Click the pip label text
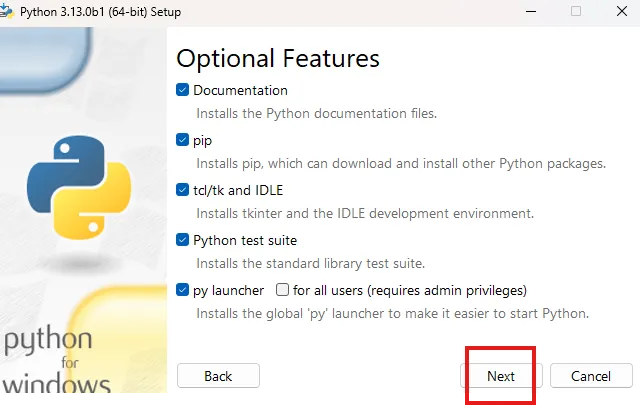 pyautogui.click(x=202, y=141)
